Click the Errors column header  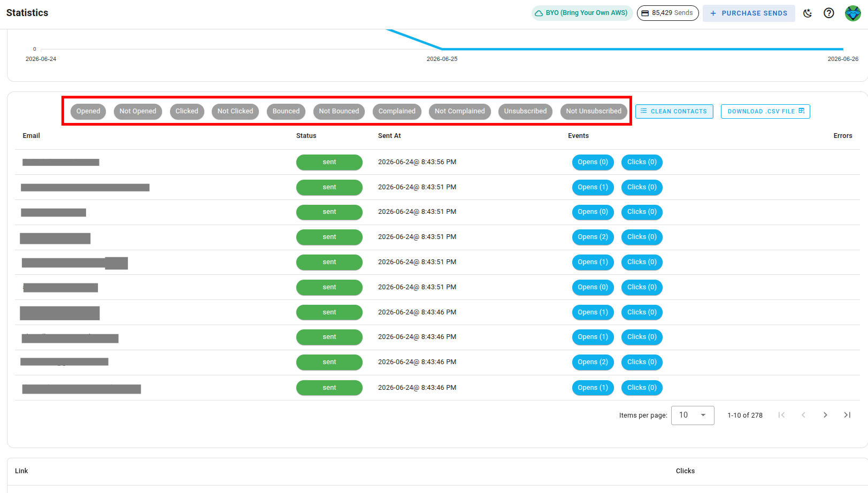843,136
